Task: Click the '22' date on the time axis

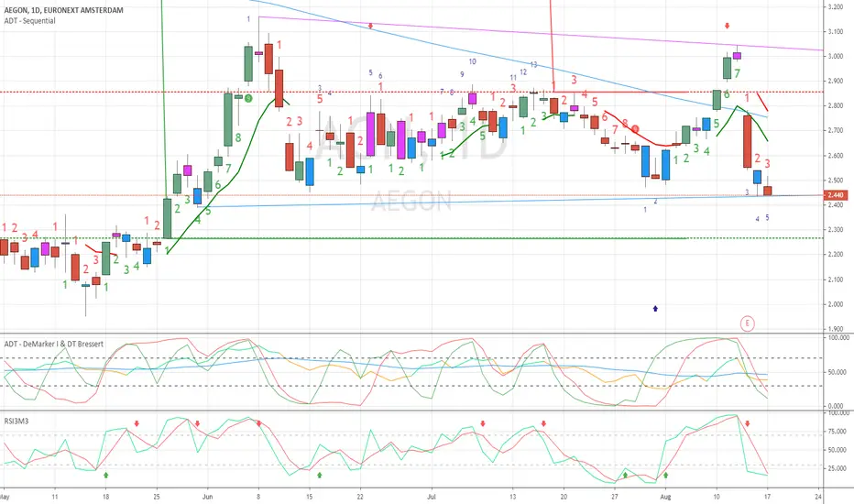Action: (360, 497)
